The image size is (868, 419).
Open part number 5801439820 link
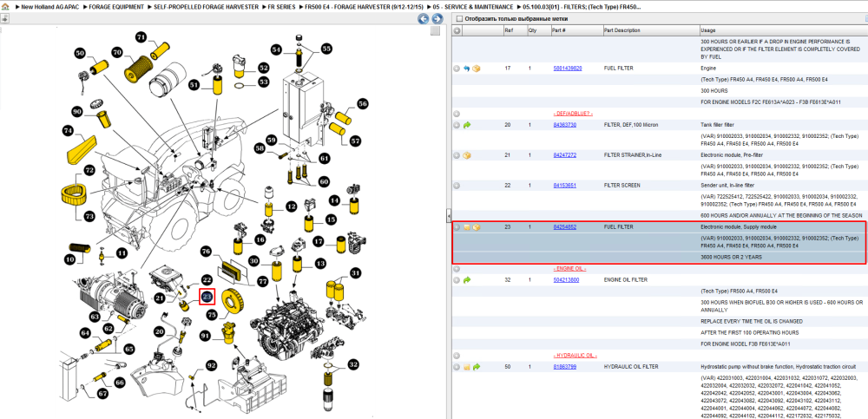click(x=568, y=69)
